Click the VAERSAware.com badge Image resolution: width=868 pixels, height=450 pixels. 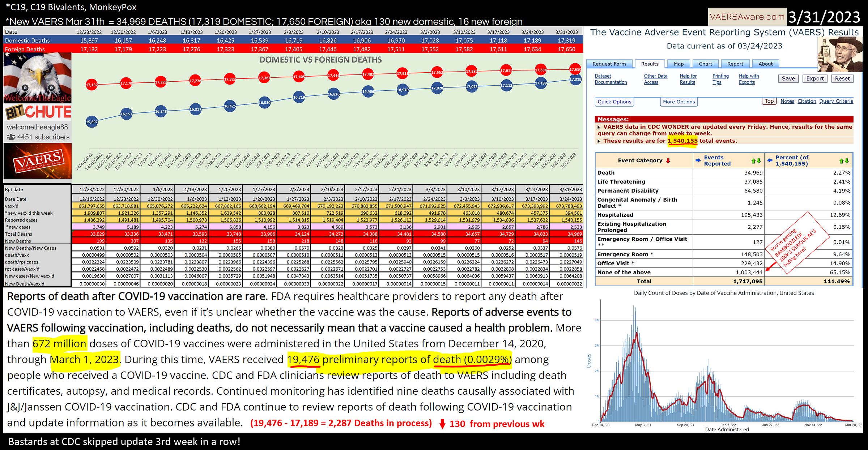coord(747,17)
